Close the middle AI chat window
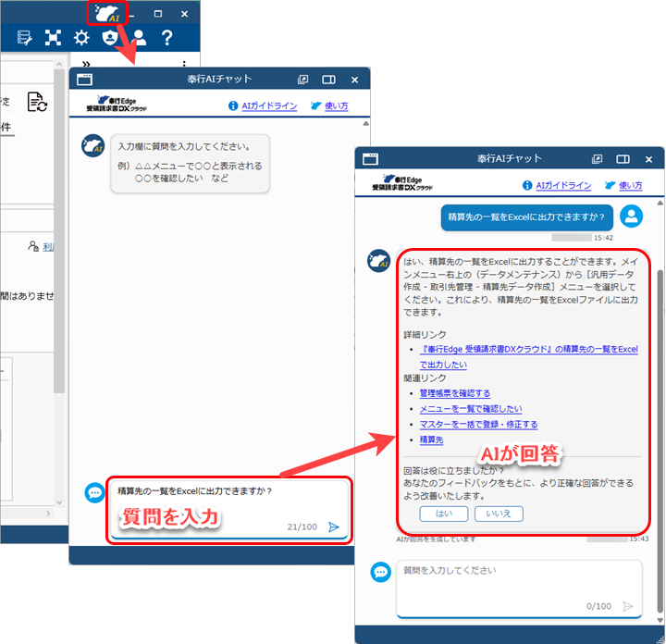The height and width of the screenshot is (644, 666). [354, 80]
